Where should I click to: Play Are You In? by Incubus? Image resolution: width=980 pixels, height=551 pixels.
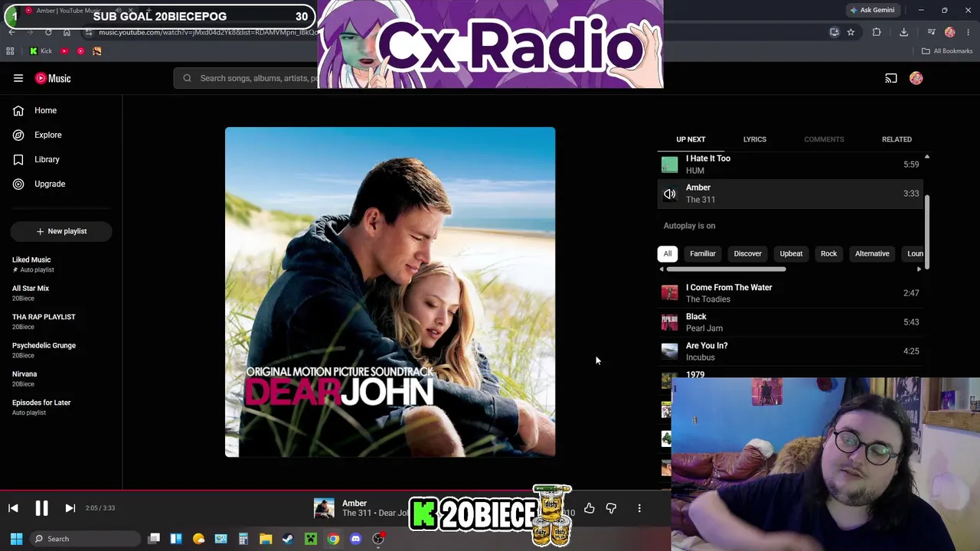coord(790,351)
